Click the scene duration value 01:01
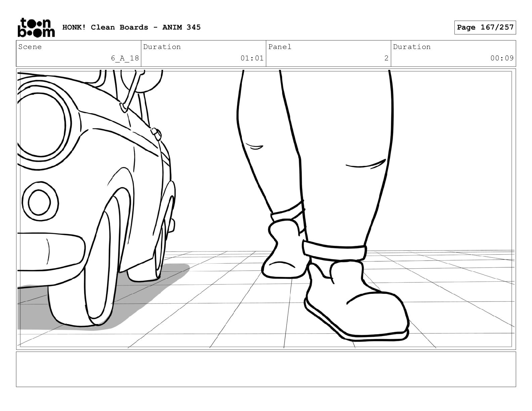 click(x=252, y=58)
